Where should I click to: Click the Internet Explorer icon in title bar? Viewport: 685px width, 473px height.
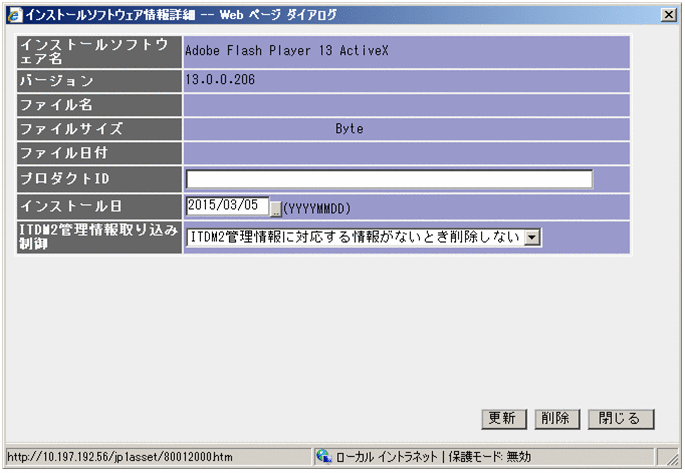tap(16, 15)
